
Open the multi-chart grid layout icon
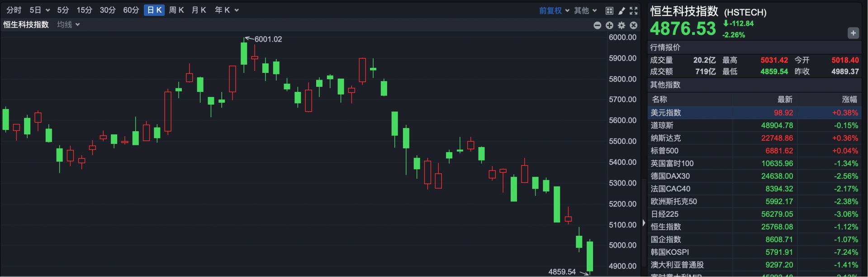[x=609, y=10]
